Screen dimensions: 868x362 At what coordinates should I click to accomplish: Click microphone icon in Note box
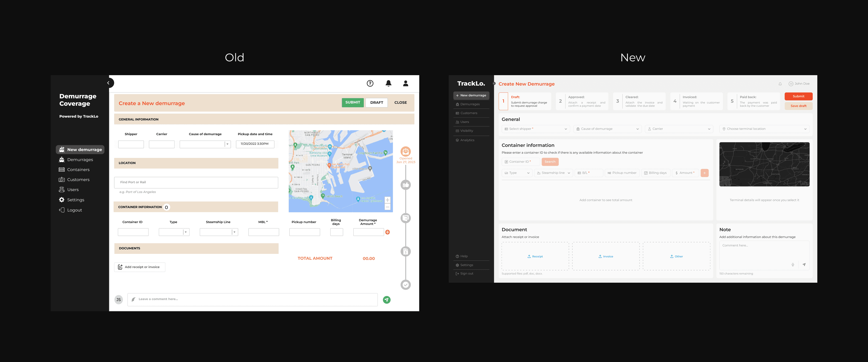pyautogui.click(x=792, y=265)
